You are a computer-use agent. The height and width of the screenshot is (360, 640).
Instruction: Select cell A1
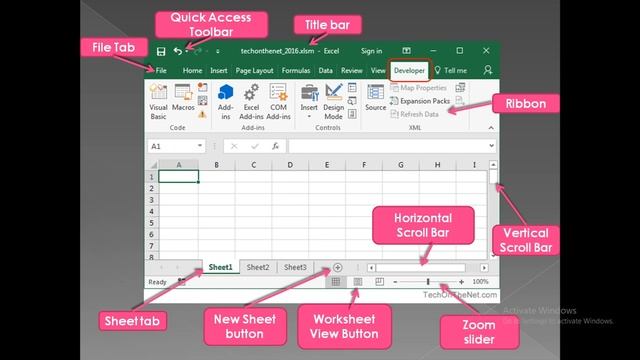pyautogui.click(x=178, y=177)
